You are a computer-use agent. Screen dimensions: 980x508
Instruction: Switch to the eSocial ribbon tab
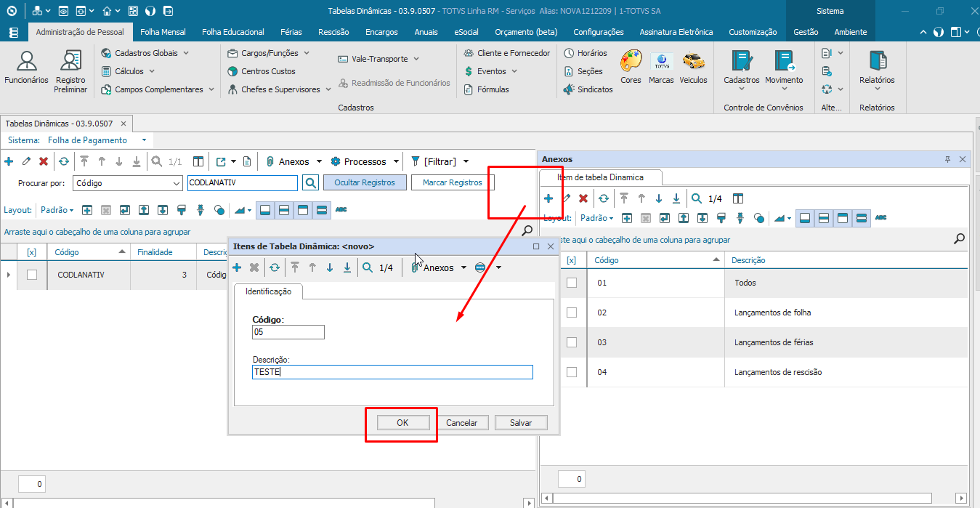(466, 32)
